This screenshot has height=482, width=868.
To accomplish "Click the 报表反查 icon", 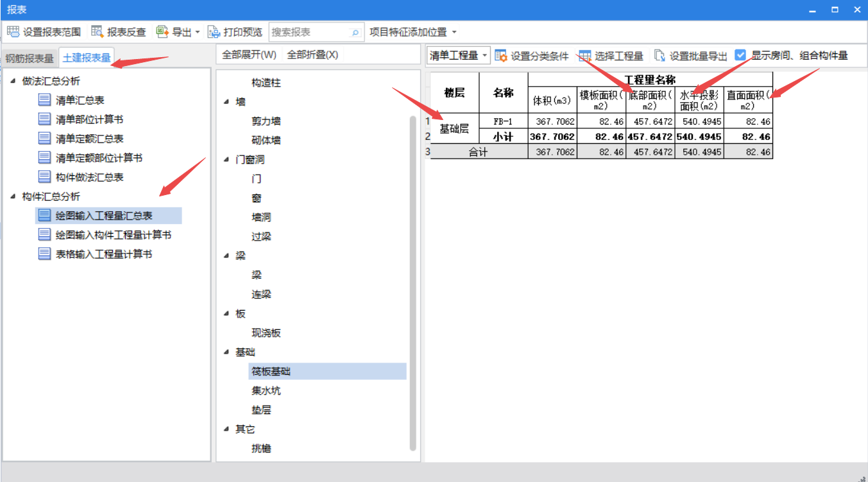I will (98, 31).
